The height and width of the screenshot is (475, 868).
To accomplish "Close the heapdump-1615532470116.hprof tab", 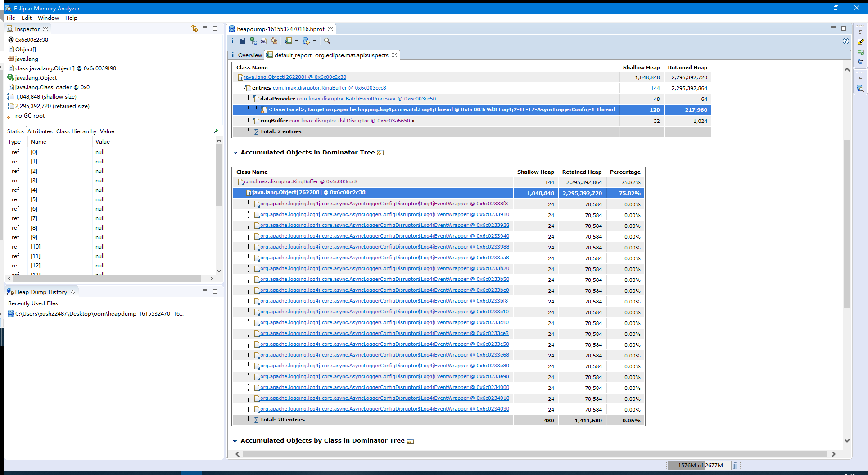I will pos(330,29).
